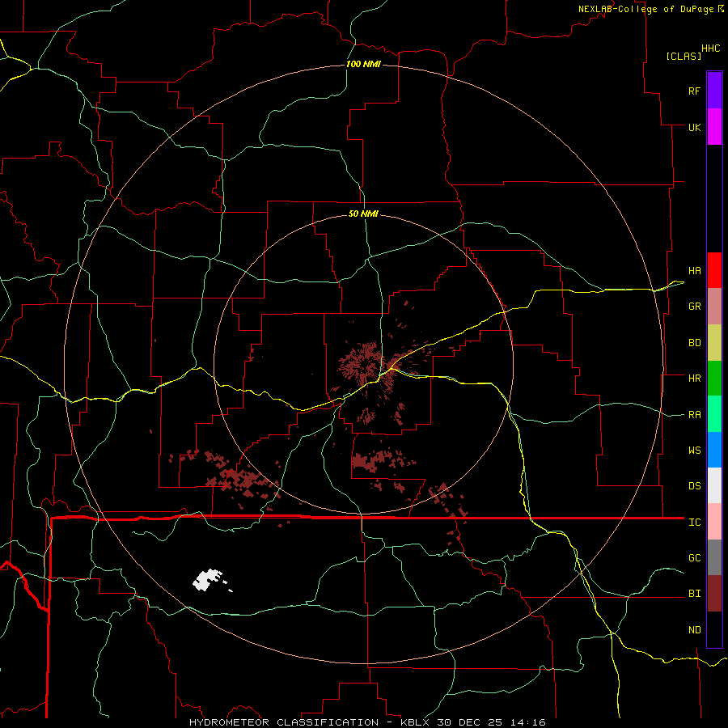728x728 pixels.
Task: Click the white dry snow echo patch
Action: (x=208, y=579)
